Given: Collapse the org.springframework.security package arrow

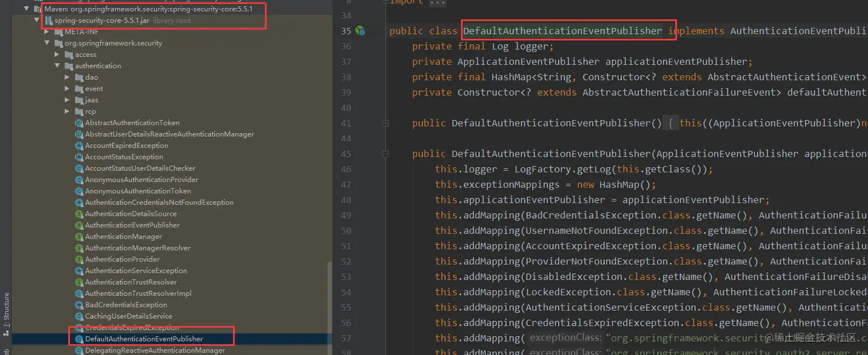Looking at the screenshot, I should pyautogui.click(x=47, y=43).
